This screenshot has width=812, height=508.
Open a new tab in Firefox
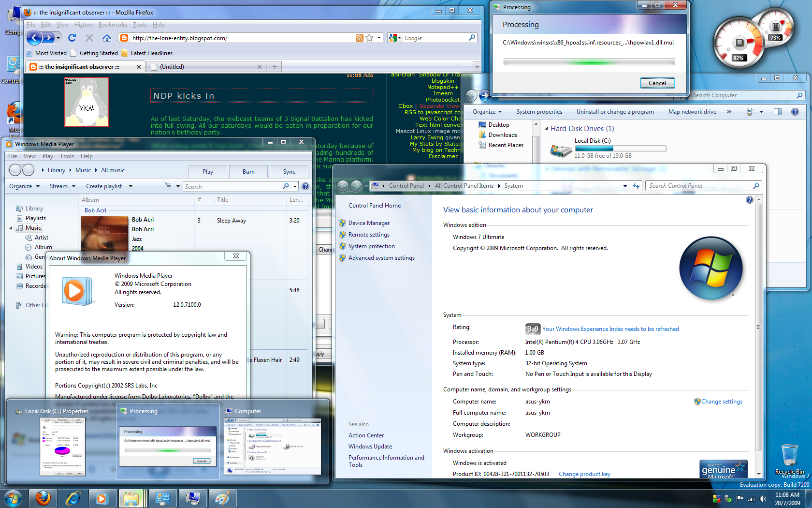click(275, 67)
